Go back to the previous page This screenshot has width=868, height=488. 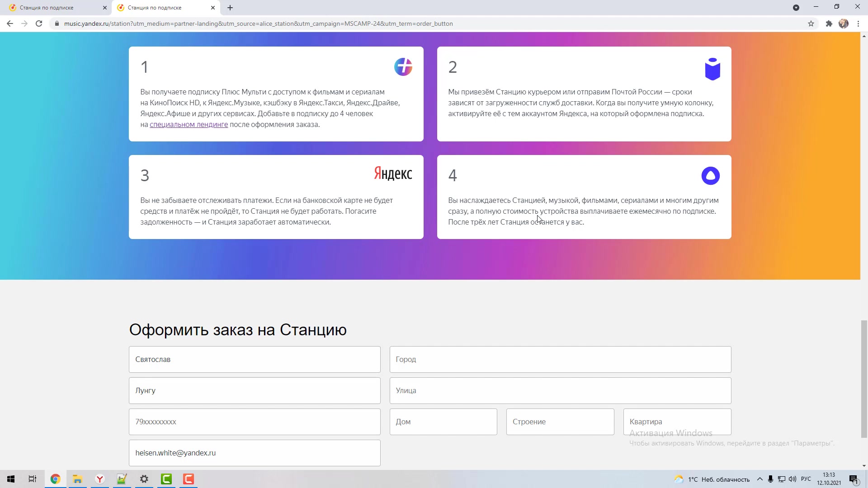10,23
